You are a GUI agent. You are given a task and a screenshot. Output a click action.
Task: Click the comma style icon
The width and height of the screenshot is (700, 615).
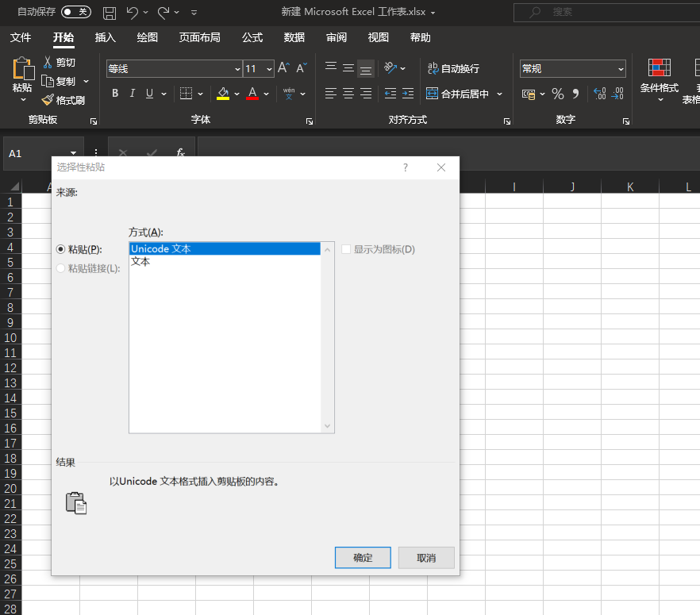click(576, 94)
